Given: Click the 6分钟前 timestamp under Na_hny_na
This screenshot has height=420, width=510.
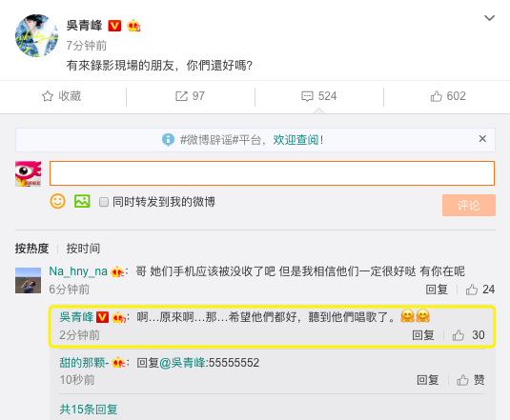Looking at the screenshot, I should [70, 290].
